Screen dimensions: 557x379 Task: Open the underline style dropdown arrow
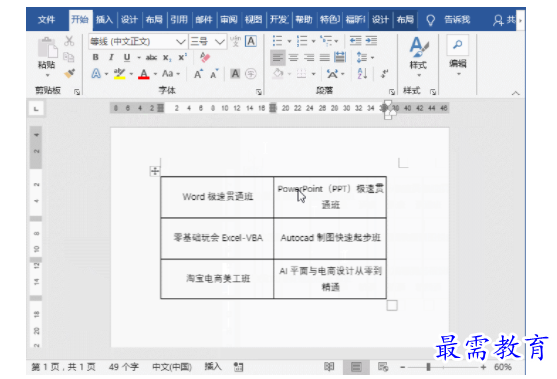[139, 58]
